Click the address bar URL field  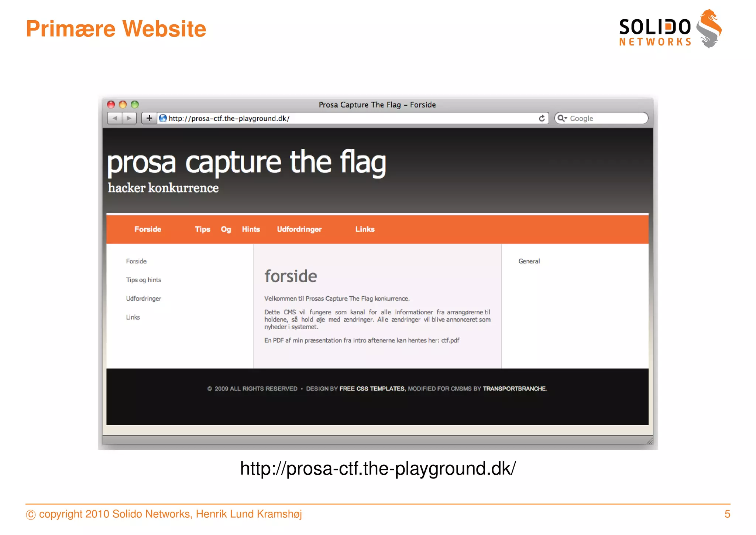(353, 118)
